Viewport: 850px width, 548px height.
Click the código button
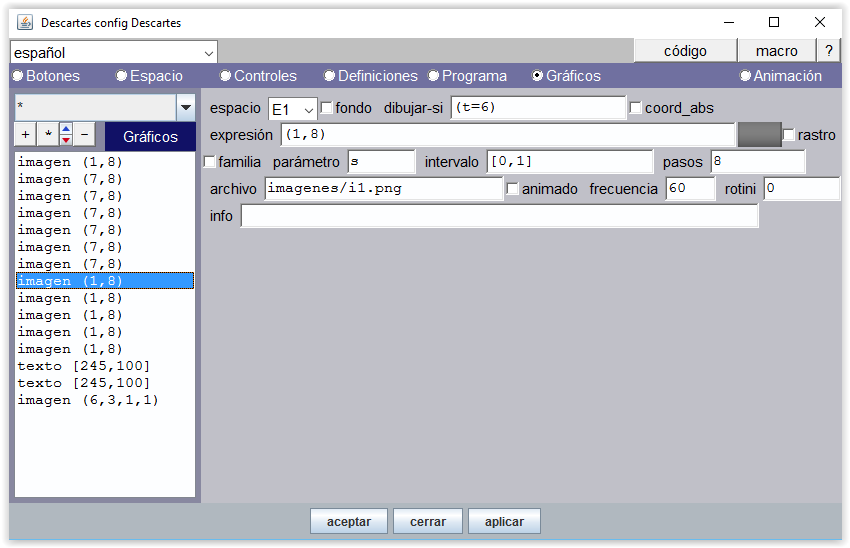685,51
